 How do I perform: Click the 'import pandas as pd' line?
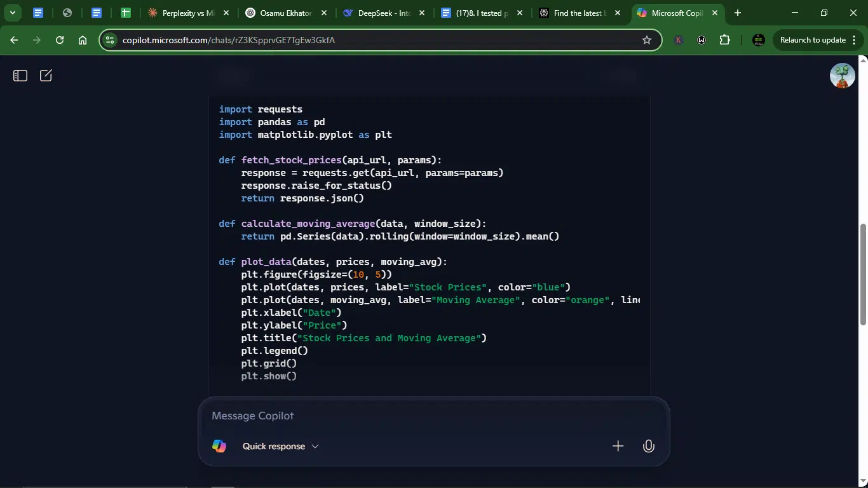pyautogui.click(x=272, y=122)
